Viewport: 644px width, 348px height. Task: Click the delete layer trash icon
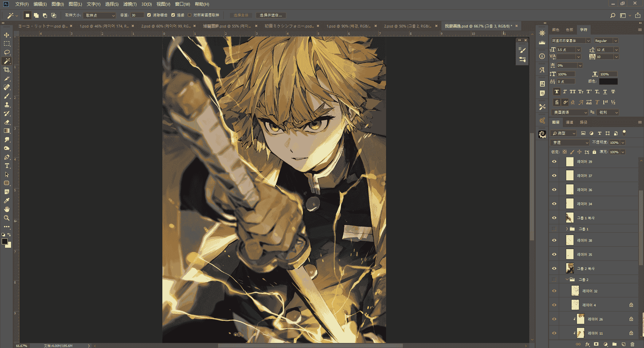632,344
